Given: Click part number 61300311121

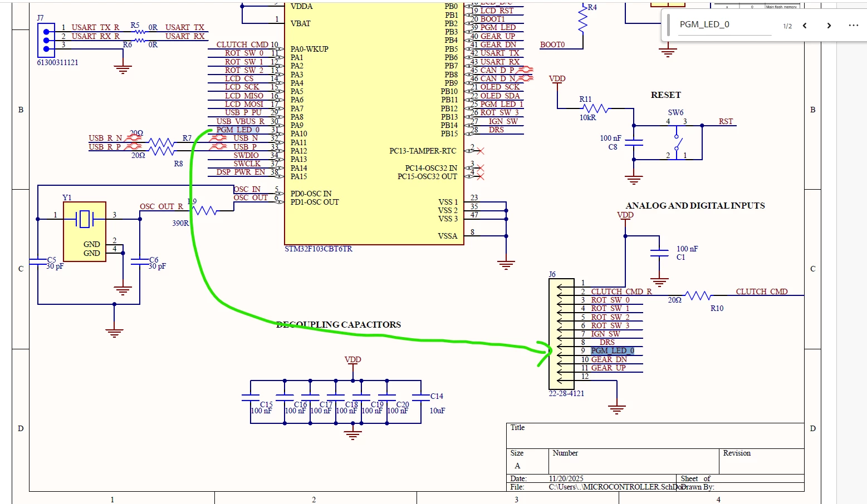Looking at the screenshot, I should [x=57, y=63].
